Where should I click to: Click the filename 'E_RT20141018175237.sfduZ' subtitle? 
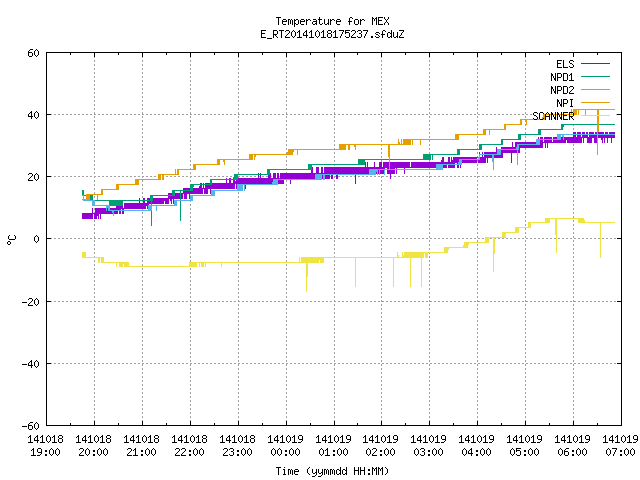tap(332, 34)
